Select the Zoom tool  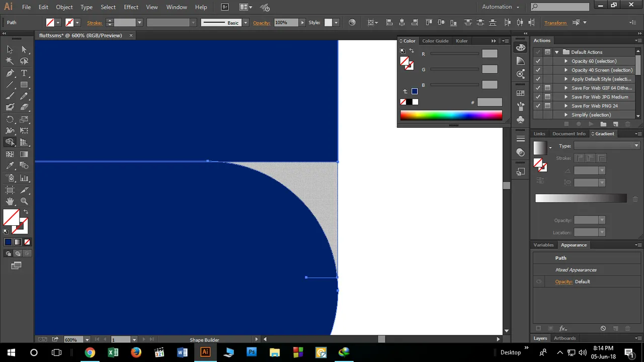pos(24,202)
